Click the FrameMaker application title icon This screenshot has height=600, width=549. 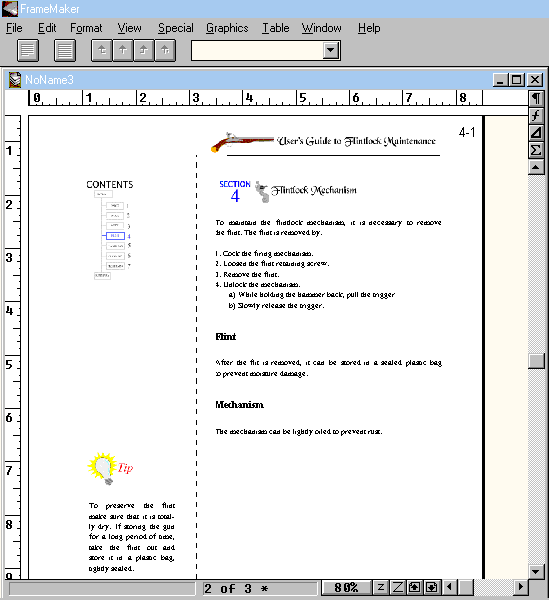[10, 8]
